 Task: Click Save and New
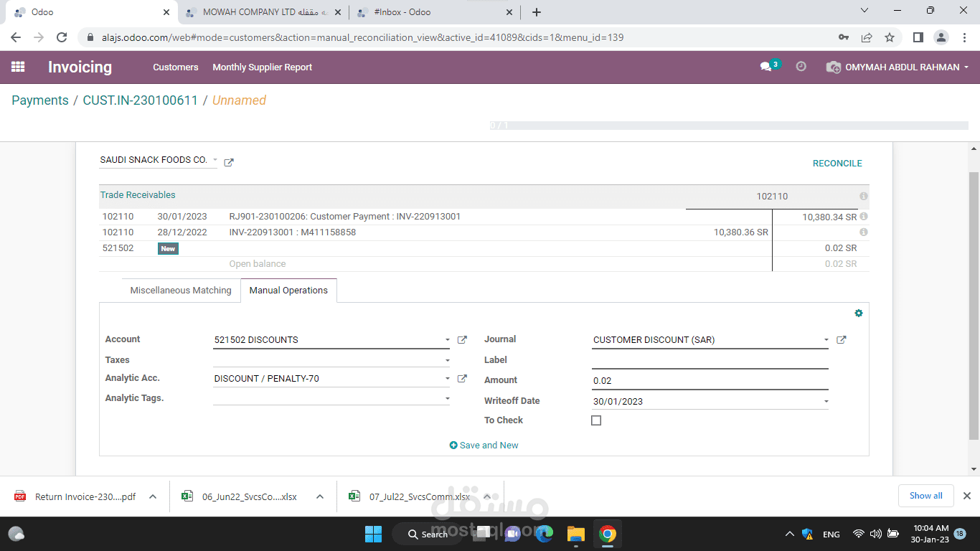coord(484,446)
